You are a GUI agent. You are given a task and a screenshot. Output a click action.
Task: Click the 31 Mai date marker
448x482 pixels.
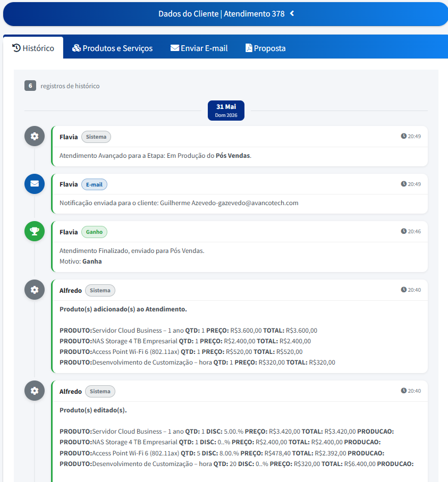click(x=226, y=111)
